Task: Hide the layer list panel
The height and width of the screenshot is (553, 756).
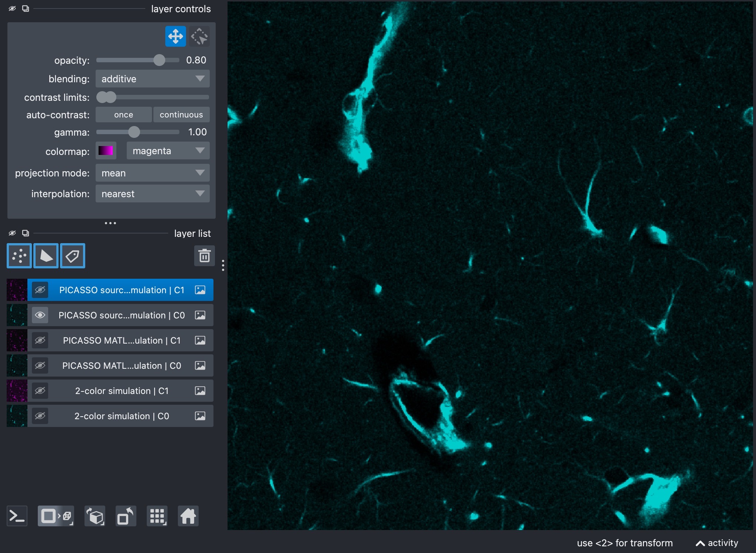Action: click(x=12, y=233)
